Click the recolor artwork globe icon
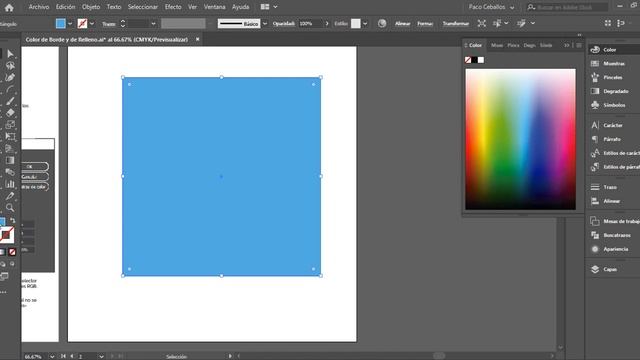Viewport: 640px width, 360px height. [x=382, y=24]
